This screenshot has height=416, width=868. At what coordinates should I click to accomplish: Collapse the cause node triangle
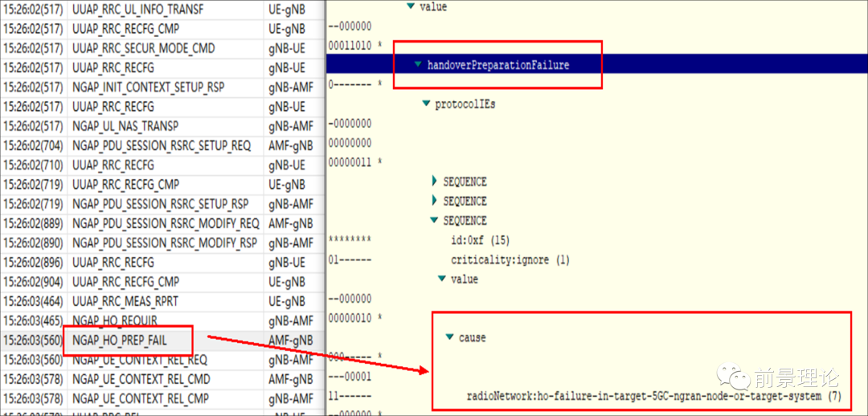coord(450,337)
